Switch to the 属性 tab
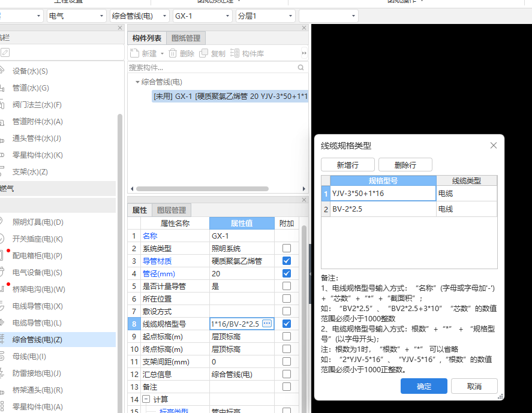Viewport: 532px width, 413px height. click(x=140, y=210)
